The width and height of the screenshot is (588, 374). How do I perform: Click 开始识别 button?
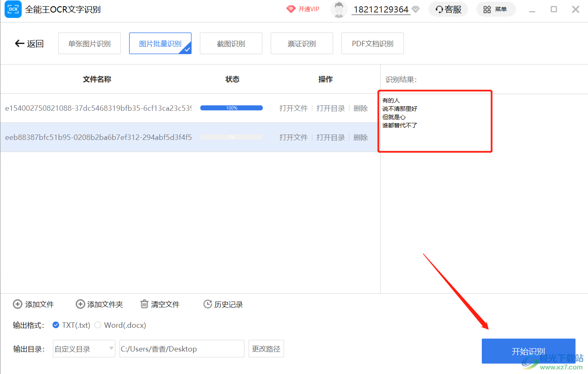pos(528,351)
